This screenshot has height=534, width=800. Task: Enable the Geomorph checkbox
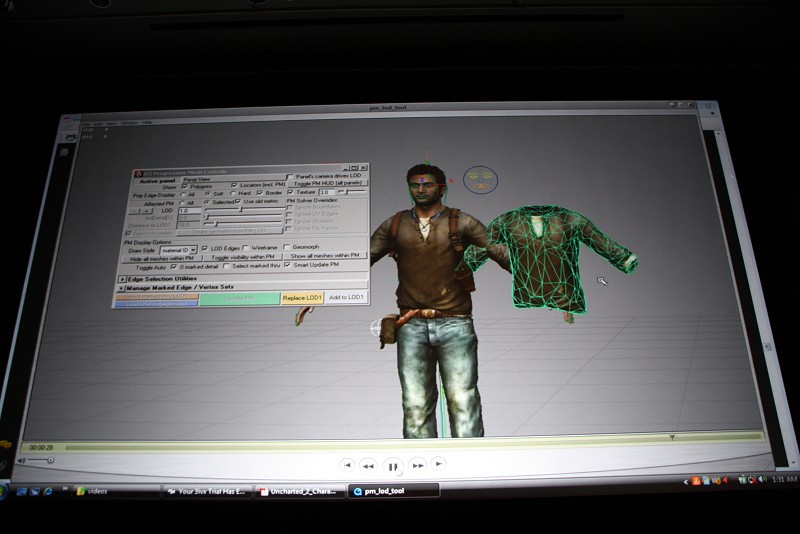(x=287, y=247)
